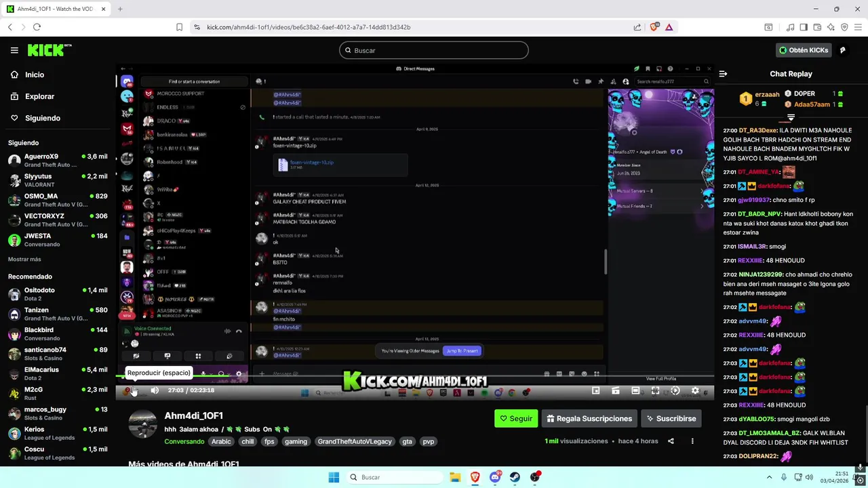The width and height of the screenshot is (868, 488).
Task: Open recommended channel Tanizen
Action: coord(58,314)
